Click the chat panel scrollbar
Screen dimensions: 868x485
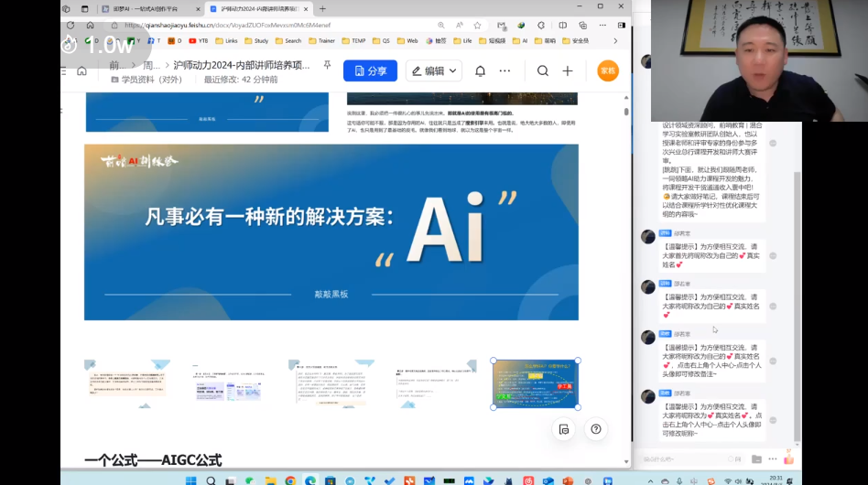pyautogui.click(x=797, y=307)
